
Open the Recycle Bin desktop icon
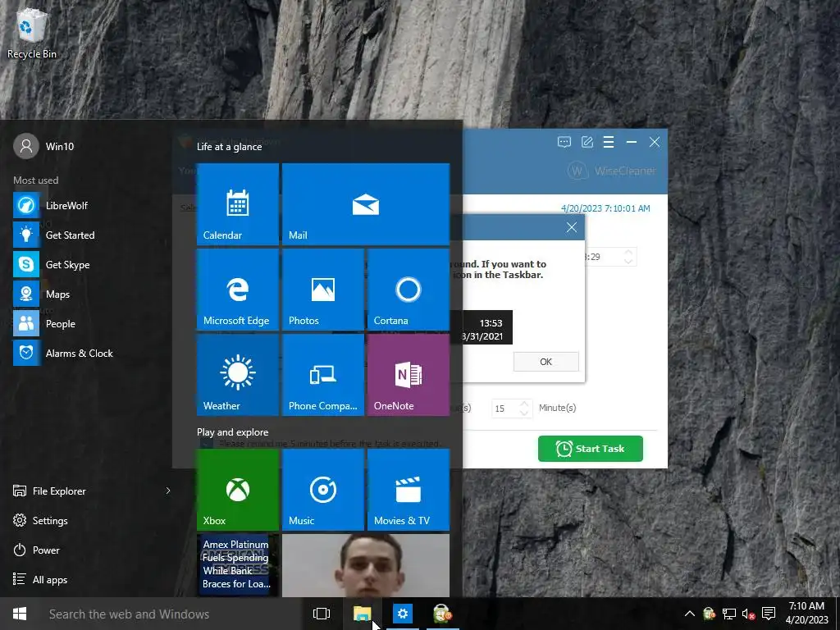[32, 32]
